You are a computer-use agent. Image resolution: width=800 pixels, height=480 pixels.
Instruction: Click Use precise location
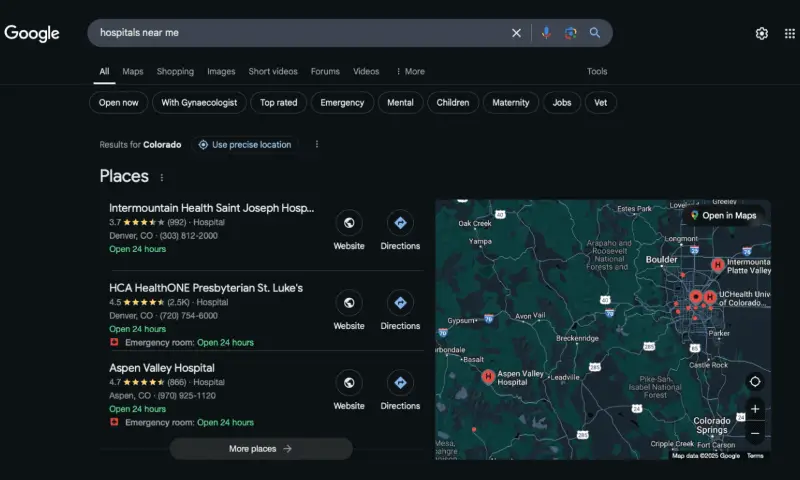pos(245,145)
